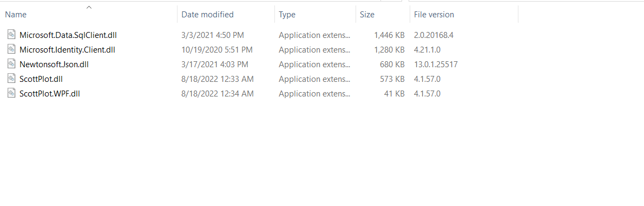Toggle sort direction arrow above Name
The height and width of the screenshot is (206, 644).
(89, 7)
